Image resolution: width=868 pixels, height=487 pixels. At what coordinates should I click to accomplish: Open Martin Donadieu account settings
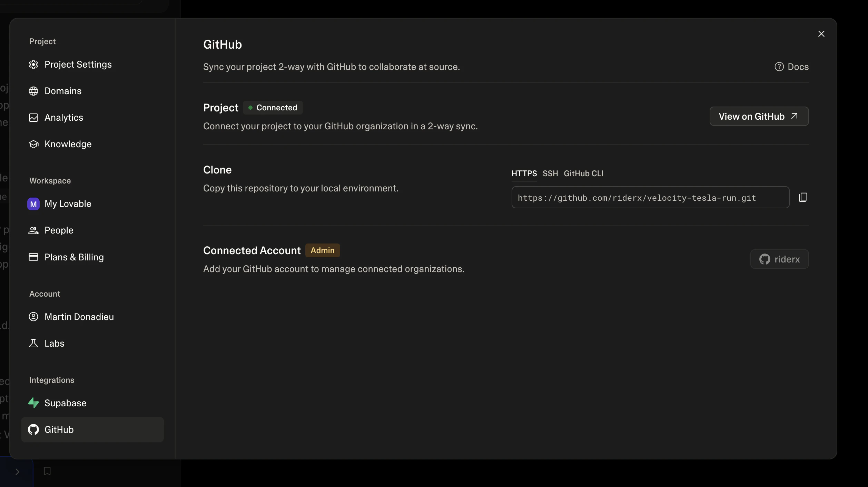click(x=79, y=317)
